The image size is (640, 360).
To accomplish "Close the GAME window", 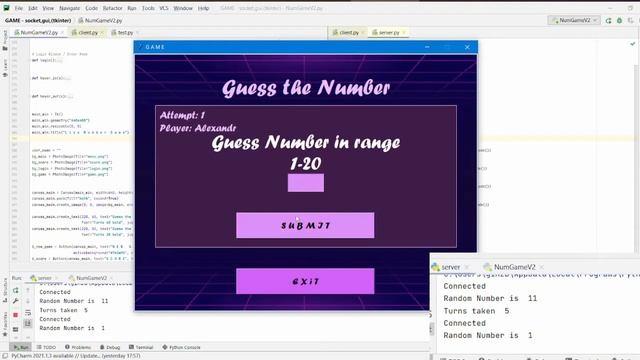I will (x=467, y=47).
